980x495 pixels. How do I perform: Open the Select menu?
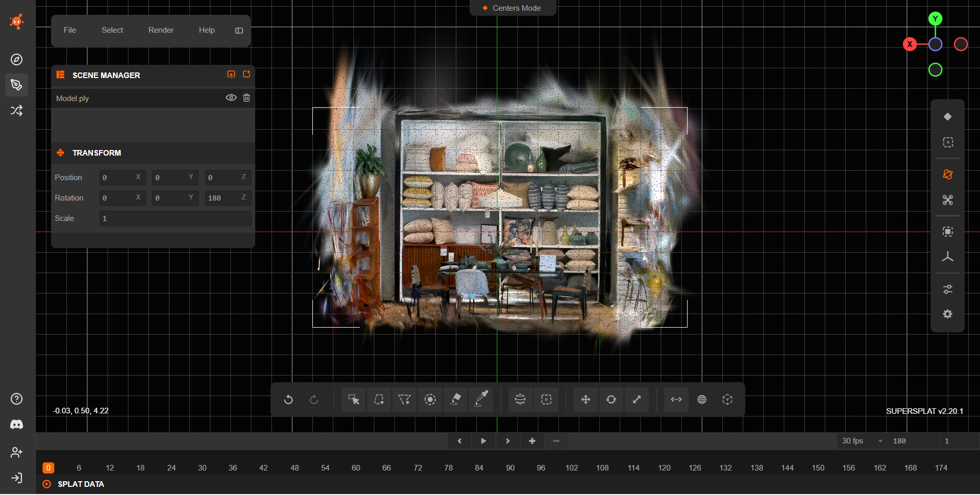click(112, 30)
